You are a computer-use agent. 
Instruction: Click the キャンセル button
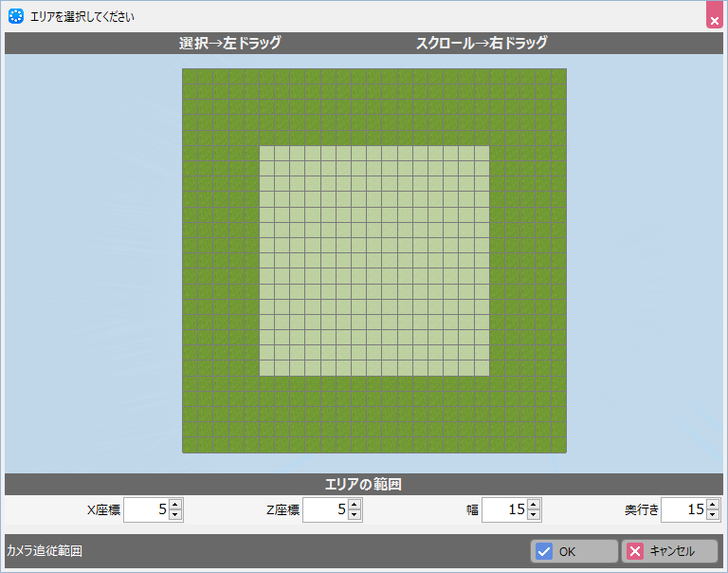(x=669, y=551)
